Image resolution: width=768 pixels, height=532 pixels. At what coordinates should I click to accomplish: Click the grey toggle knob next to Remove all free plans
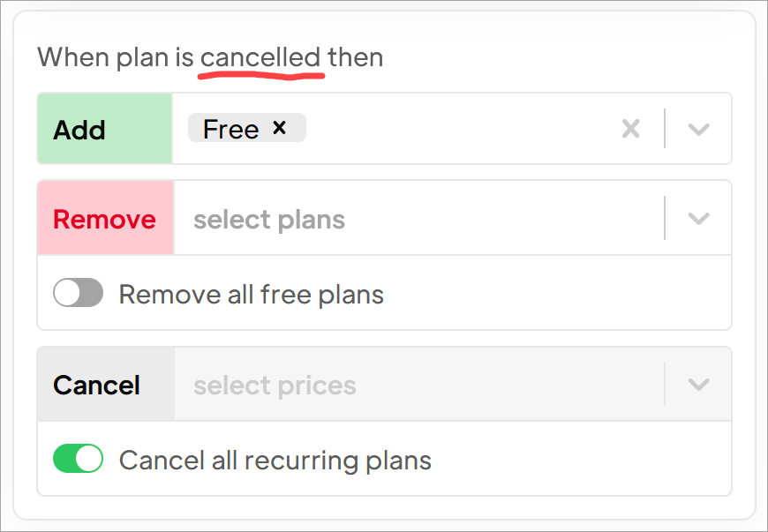67,292
